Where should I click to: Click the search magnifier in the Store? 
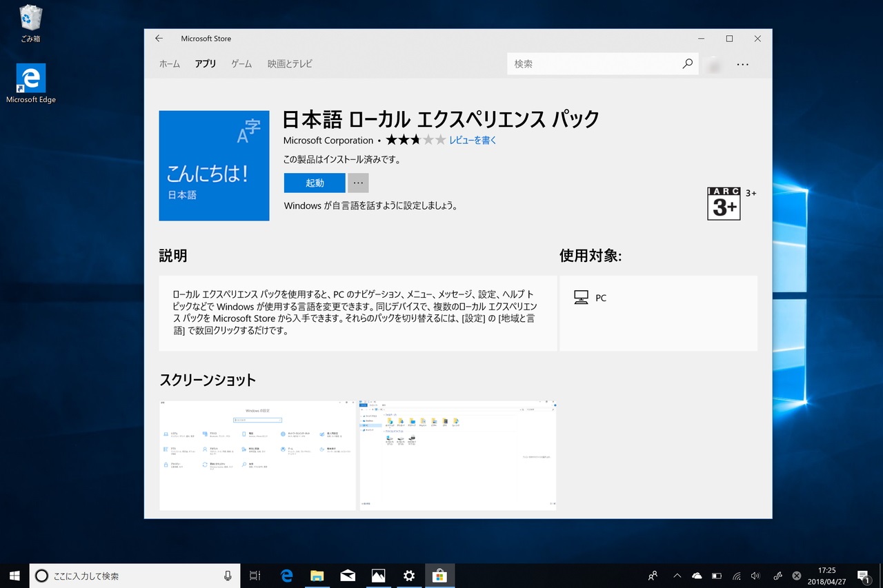coord(686,63)
